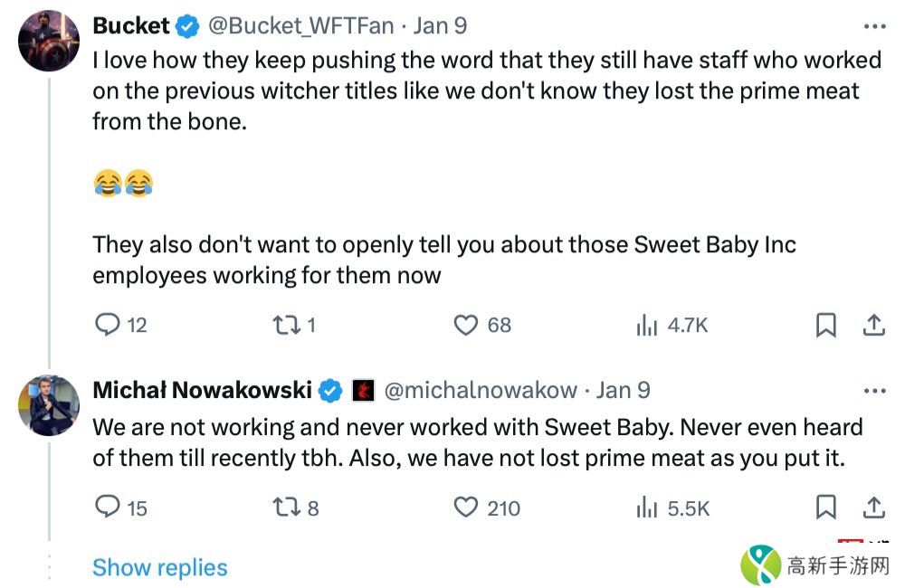The height and width of the screenshot is (588, 905).
Task: Reply to Michał Nowakowski's tweet
Action: (x=108, y=507)
